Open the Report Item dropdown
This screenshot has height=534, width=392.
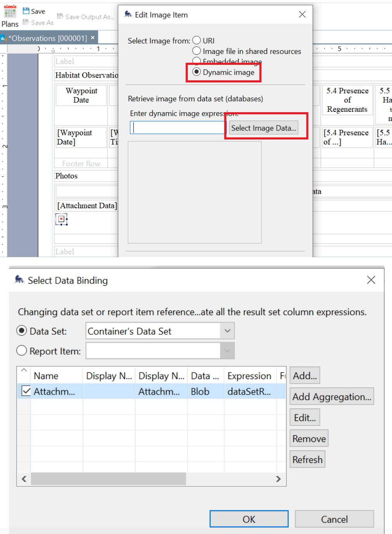(227, 351)
